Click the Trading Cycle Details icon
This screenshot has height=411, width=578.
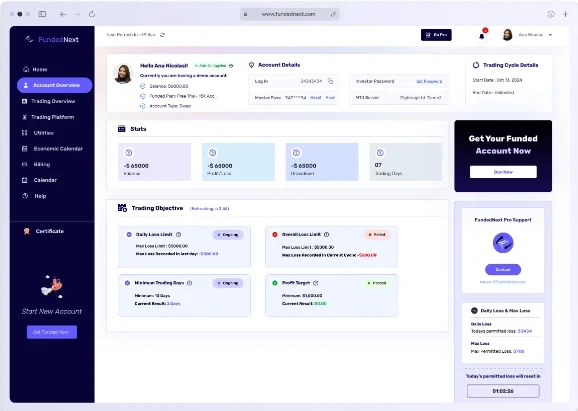(476, 65)
